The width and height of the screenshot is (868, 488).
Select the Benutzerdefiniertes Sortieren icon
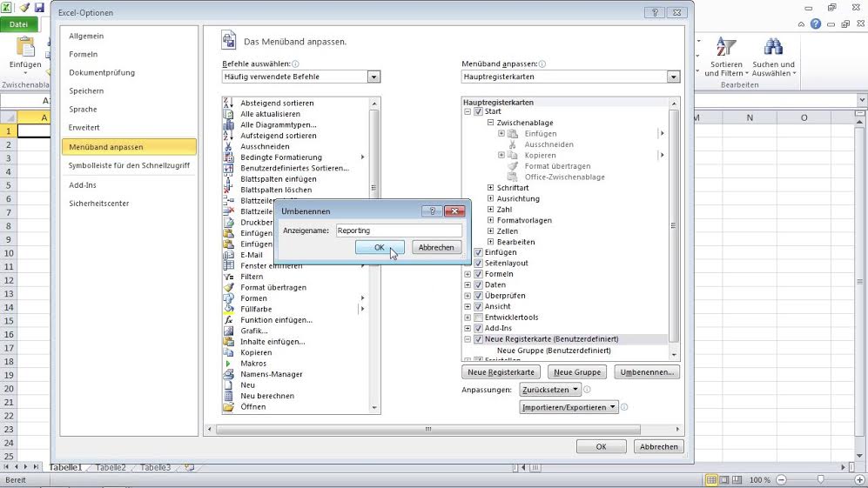[x=228, y=168]
